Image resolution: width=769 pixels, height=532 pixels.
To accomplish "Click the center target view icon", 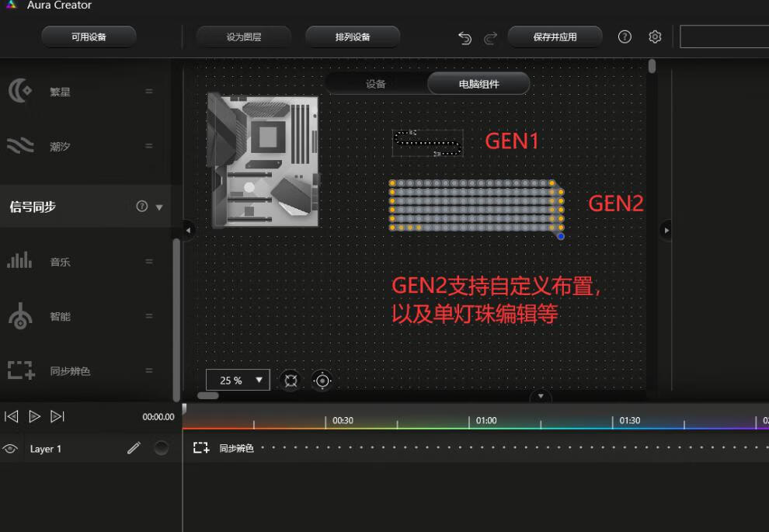I will [x=322, y=381].
